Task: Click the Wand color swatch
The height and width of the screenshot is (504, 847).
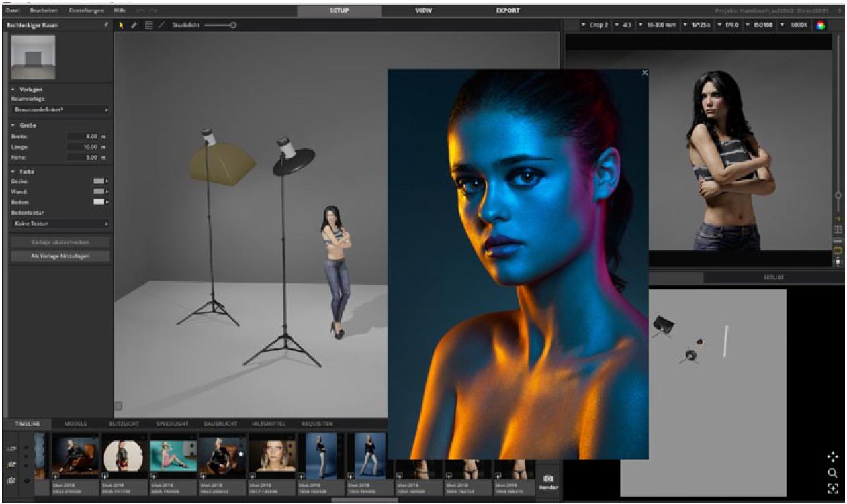Action: [x=99, y=191]
